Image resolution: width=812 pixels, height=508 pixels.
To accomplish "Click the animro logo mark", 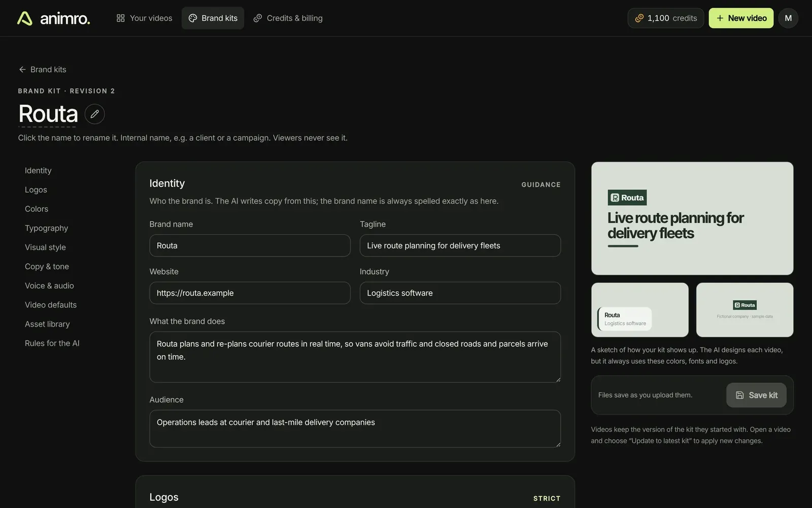I will tap(25, 18).
